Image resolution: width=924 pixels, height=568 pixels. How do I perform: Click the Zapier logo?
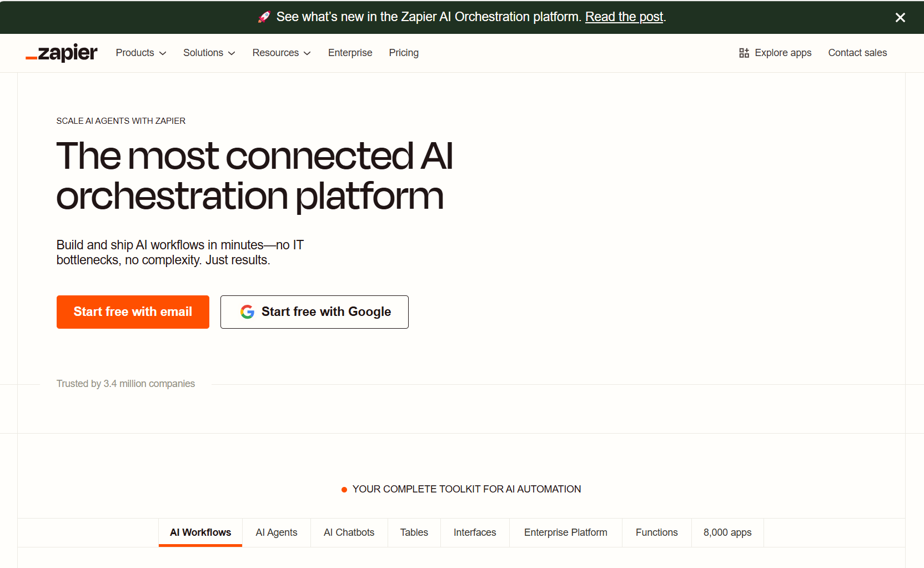62,53
